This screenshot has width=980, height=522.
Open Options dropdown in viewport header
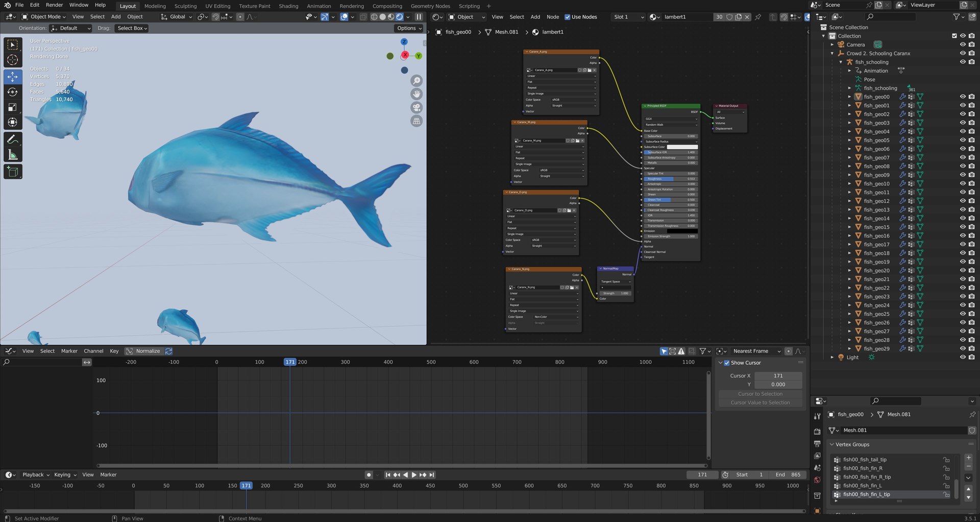point(409,28)
